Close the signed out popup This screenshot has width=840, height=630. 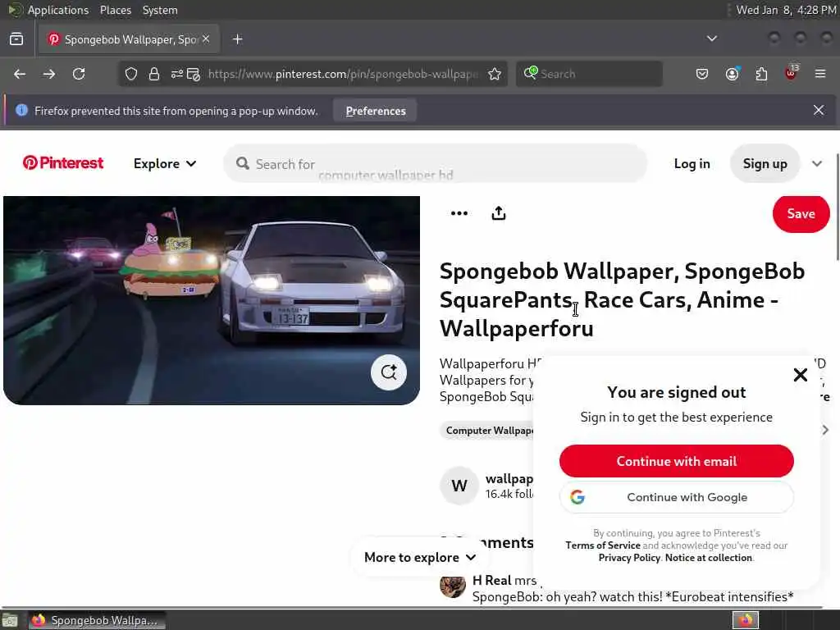(x=800, y=374)
